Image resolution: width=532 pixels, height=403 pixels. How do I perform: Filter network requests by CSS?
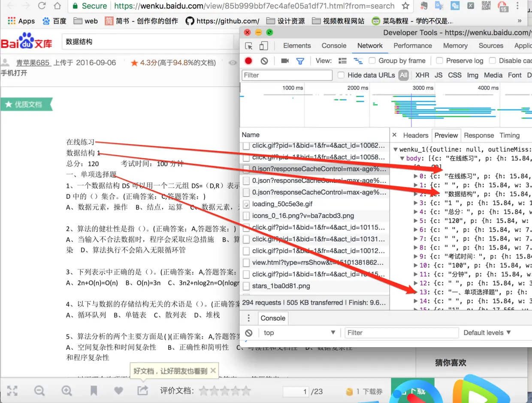click(455, 75)
